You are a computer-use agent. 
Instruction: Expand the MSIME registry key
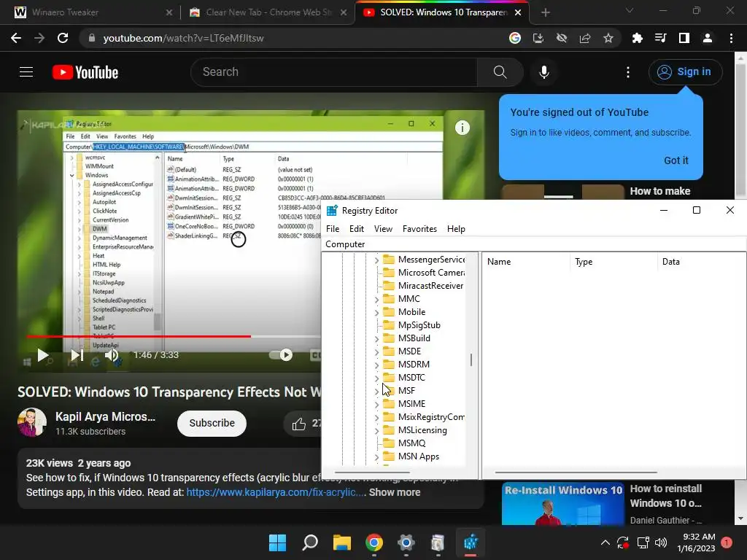(376, 404)
